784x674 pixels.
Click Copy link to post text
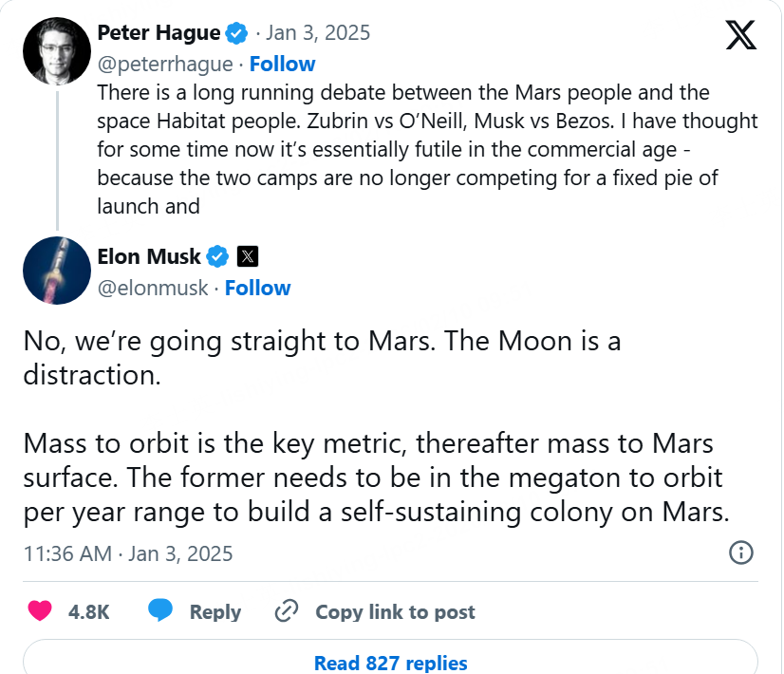point(395,612)
